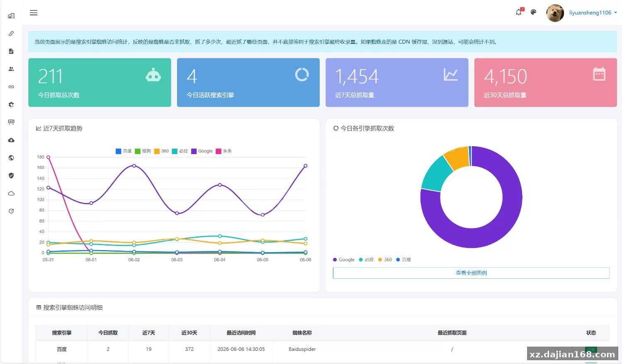Open the diagonal chain link sidebar icon
This screenshot has height=364, width=622.
click(11, 34)
